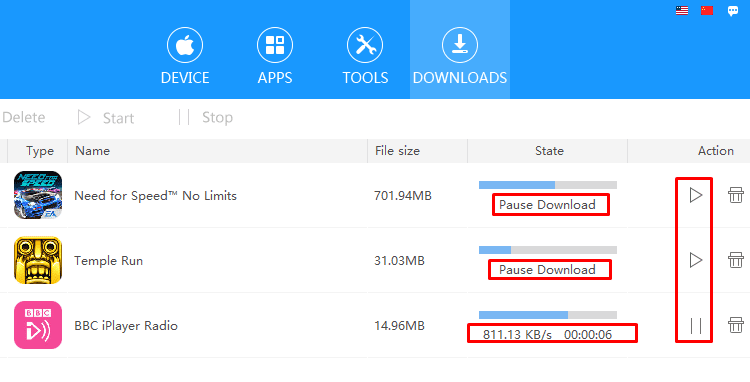Select the "Need for Speed™ No Limits" name
750x382 pixels.
coord(155,196)
